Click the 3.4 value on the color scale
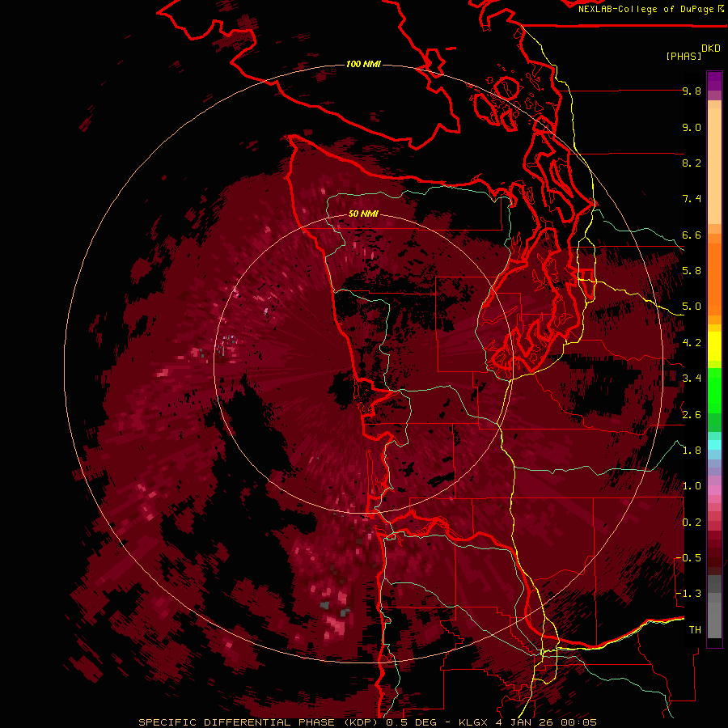Image resolution: width=728 pixels, height=728 pixels. [x=692, y=379]
